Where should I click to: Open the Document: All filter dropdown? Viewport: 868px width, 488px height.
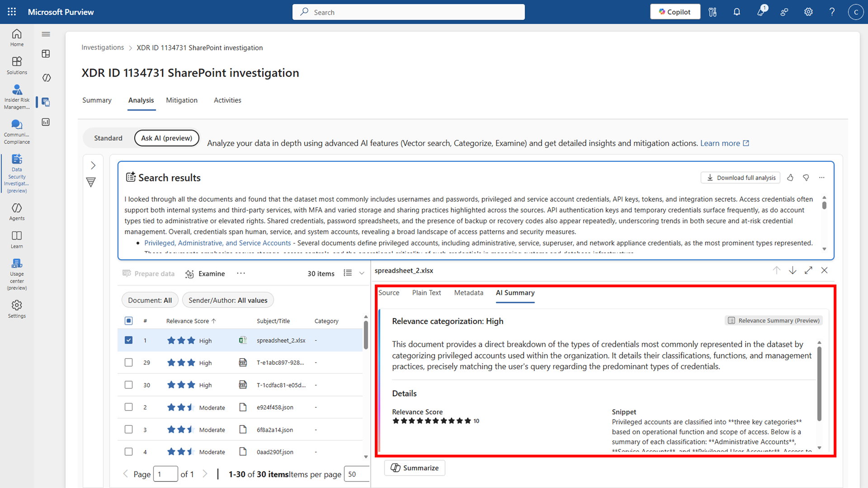point(150,300)
